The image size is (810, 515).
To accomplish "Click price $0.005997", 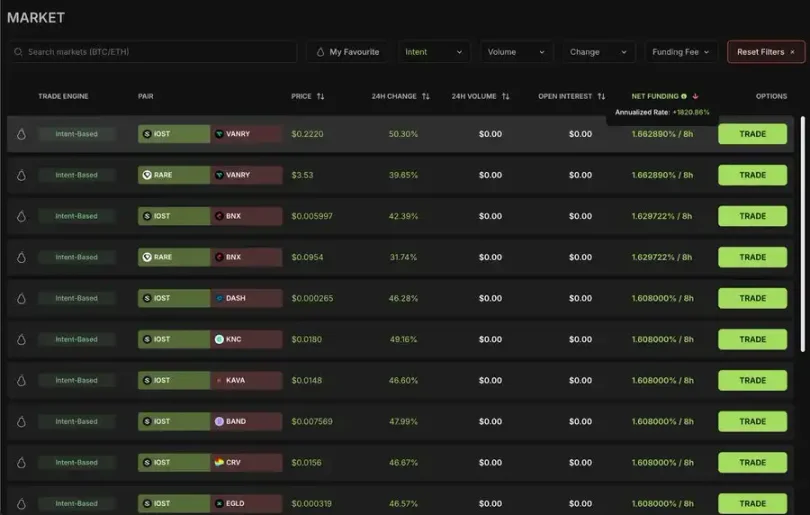I will click(x=312, y=216).
